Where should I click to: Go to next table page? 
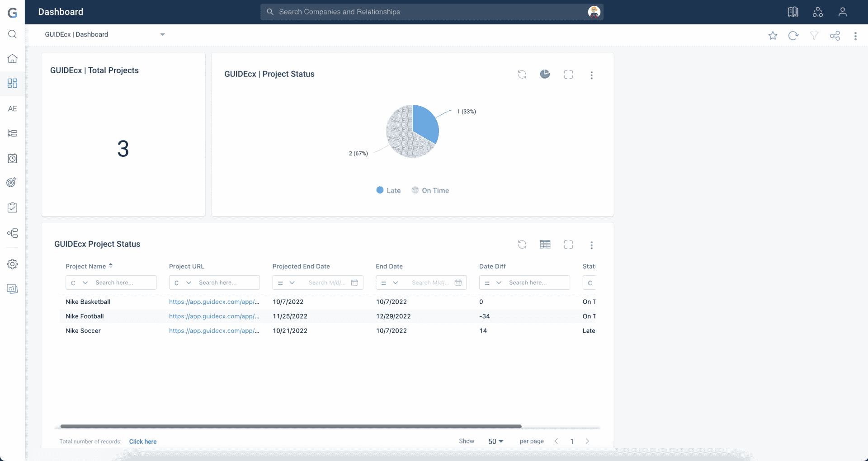click(x=587, y=441)
